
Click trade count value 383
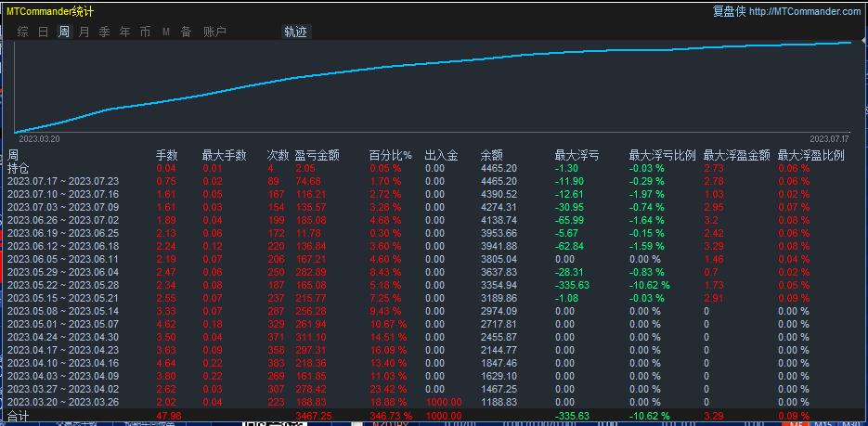[x=276, y=363]
